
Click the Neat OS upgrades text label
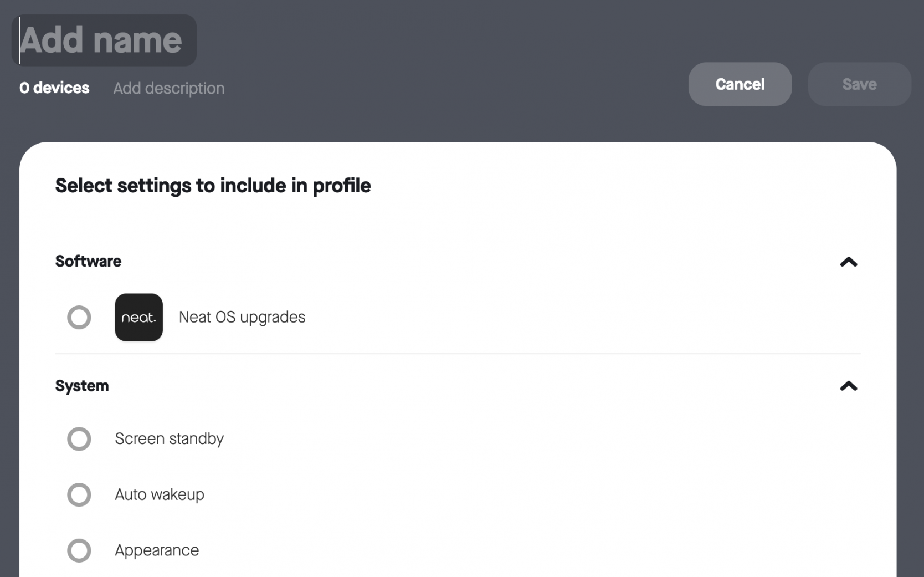[242, 317]
